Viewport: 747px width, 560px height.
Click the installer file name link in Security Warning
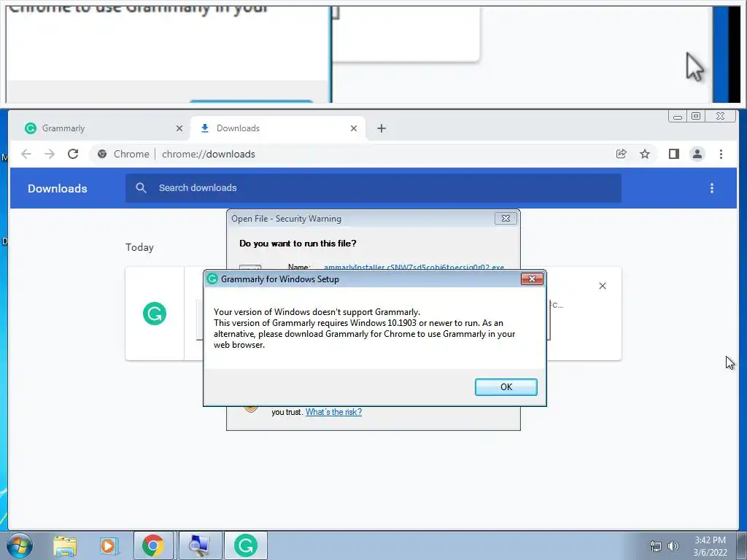(x=414, y=267)
